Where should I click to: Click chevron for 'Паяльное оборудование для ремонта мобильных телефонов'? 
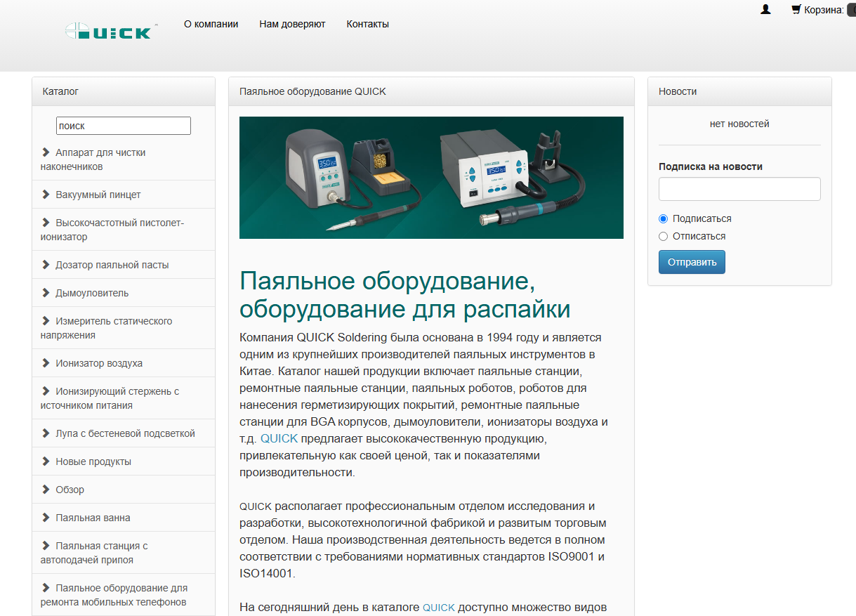click(x=46, y=587)
